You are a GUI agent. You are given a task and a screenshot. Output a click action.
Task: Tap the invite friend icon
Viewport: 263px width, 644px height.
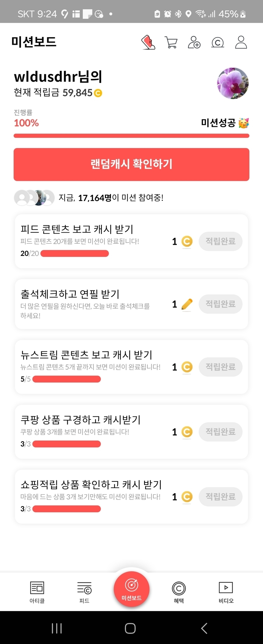click(194, 42)
